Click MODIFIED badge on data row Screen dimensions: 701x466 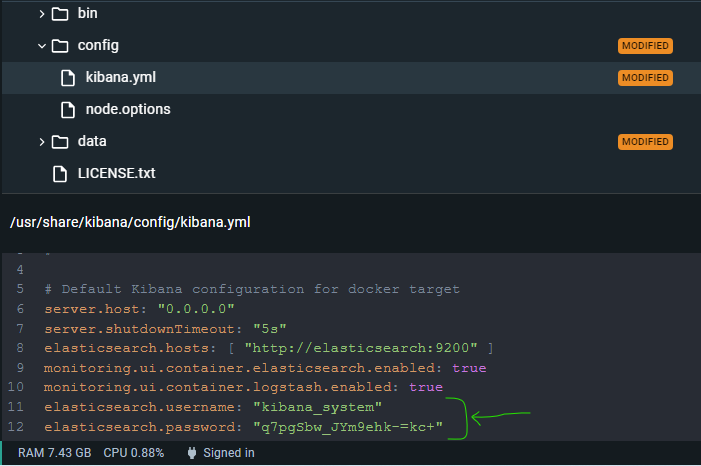[645, 142]
